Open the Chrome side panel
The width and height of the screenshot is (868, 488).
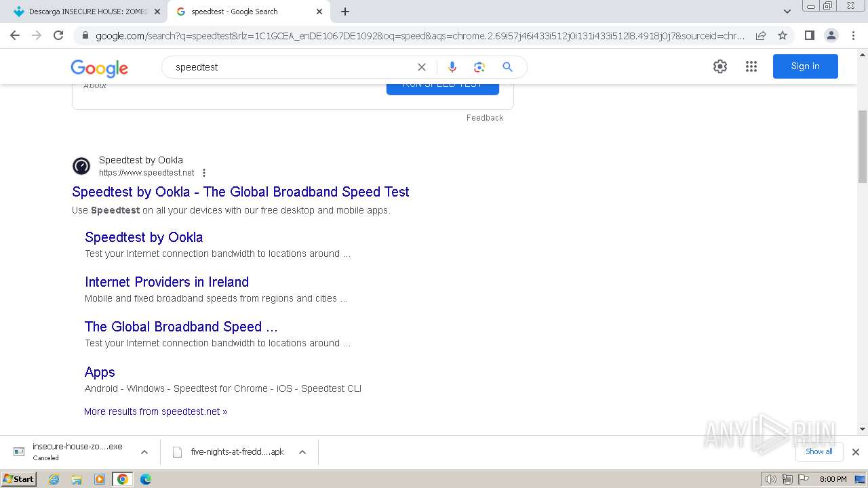809,35
